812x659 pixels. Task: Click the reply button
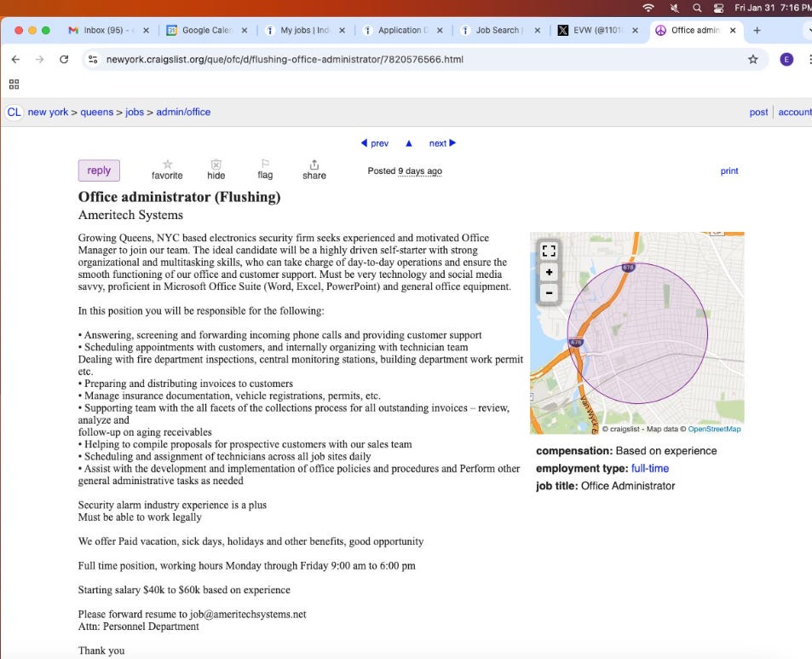(99, 171)
